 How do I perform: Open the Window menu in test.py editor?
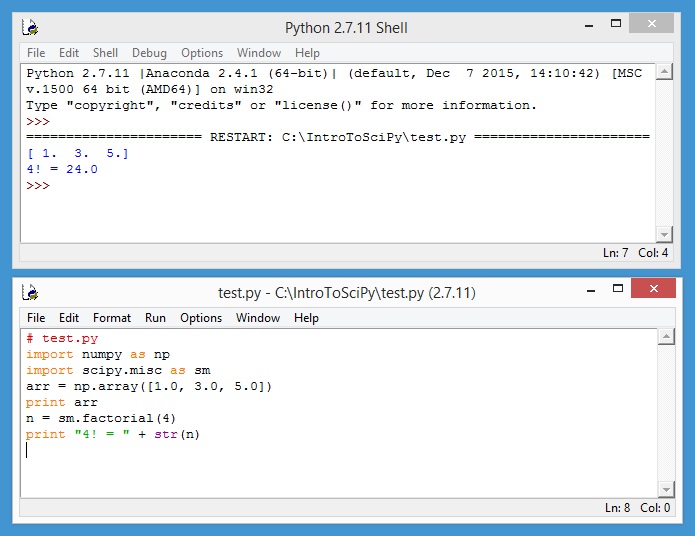(258, 318)
